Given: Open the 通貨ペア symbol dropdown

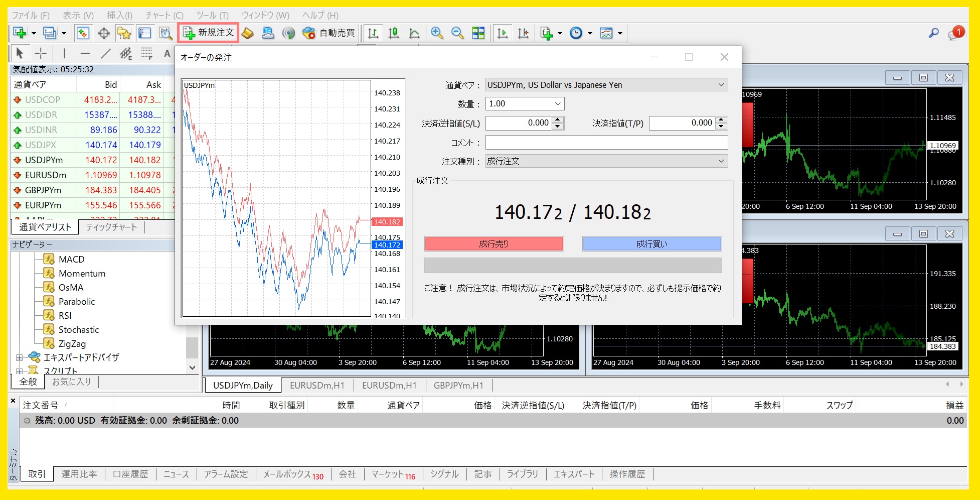Looking at the screenshot, I should pyautogui.click(x=606, y=85).
